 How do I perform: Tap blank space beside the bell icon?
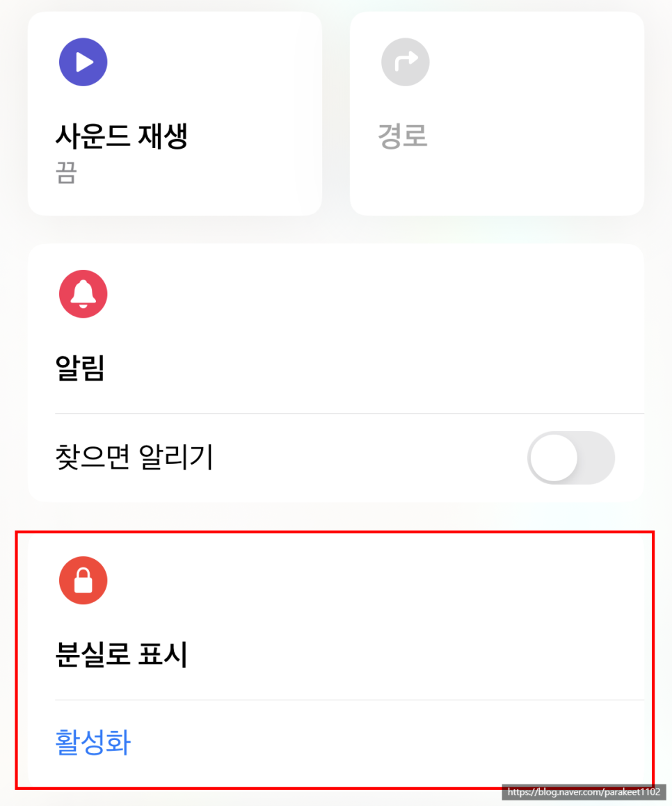coord(360,293)
